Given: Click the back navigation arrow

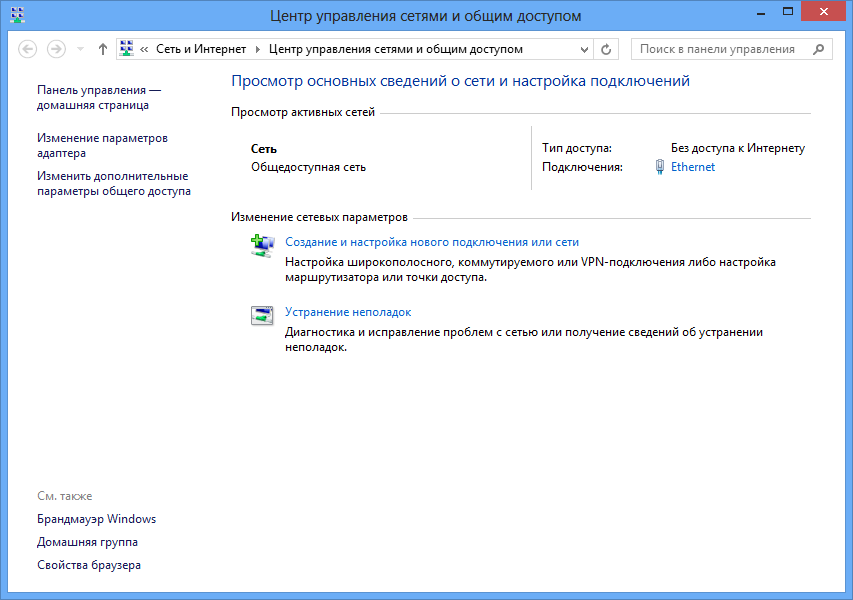Looking at the screenshot, I should click(x=28, y=49).
